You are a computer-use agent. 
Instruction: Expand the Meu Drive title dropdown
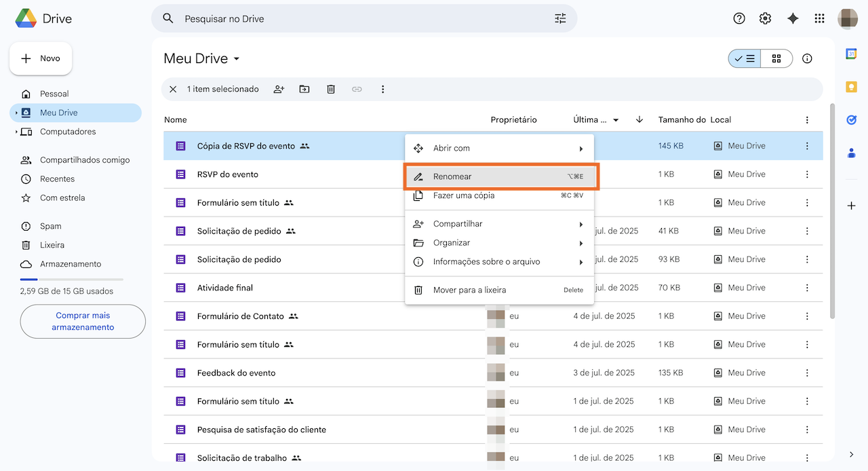(237, 59)
